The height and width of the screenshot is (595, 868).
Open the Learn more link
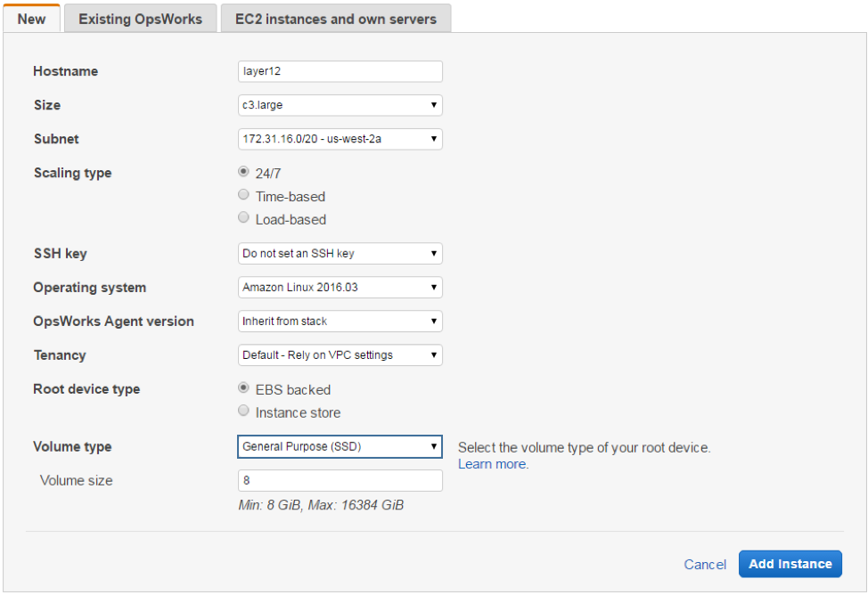[492, 464]
